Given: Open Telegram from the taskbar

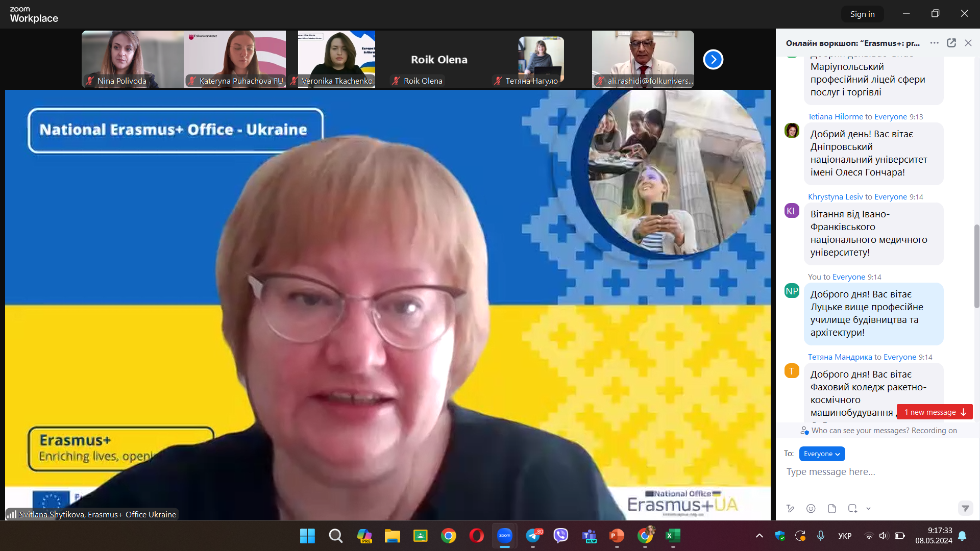Looking at the screenshot, I should [533, 536].
